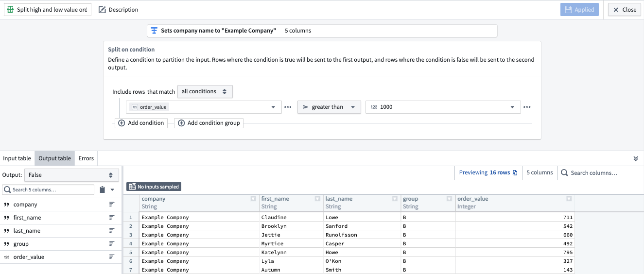The width and height of the screenshot is (644, 274).
Task: Select the cell 'Runolfsson'
Action: [x=362, y=235]
